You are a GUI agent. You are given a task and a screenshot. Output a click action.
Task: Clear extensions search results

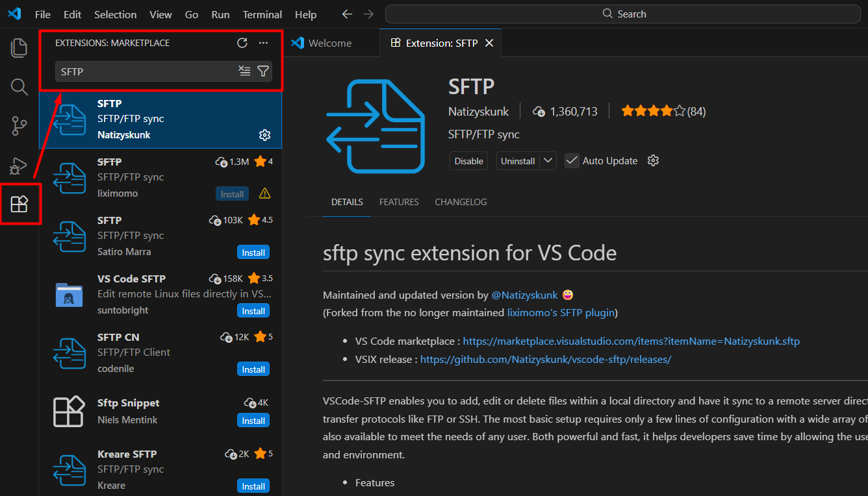coord(244,71)
